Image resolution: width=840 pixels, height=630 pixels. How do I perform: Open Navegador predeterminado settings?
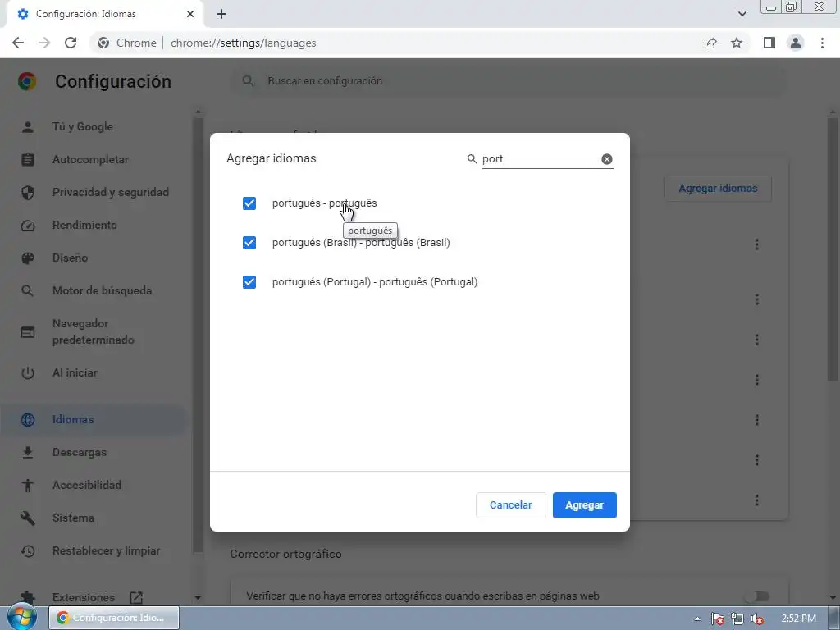click(x=94, y=331)
